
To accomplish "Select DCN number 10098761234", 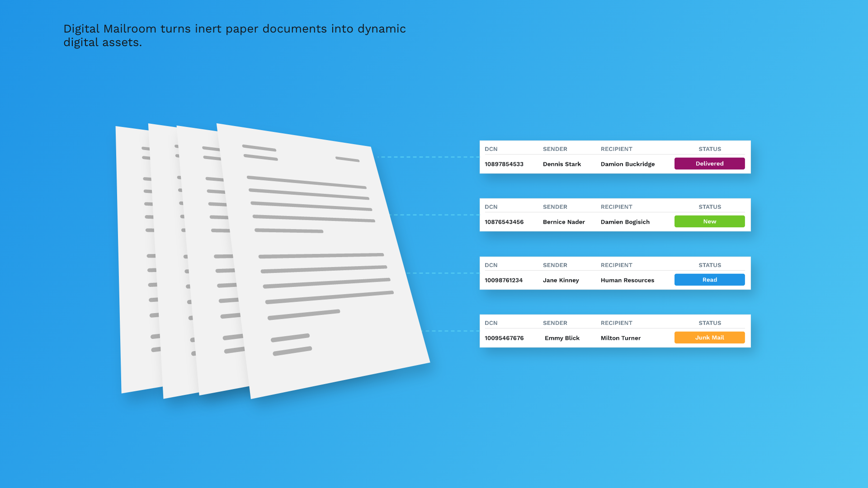I will coord(503,280).
